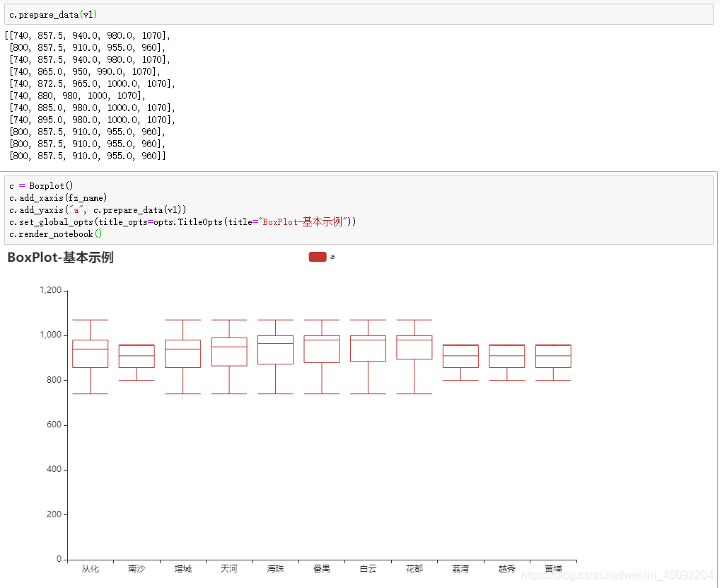Place cursor in the c.prepare_data(v1) cell
720x588 pixels.
click(x=52, y=13)
